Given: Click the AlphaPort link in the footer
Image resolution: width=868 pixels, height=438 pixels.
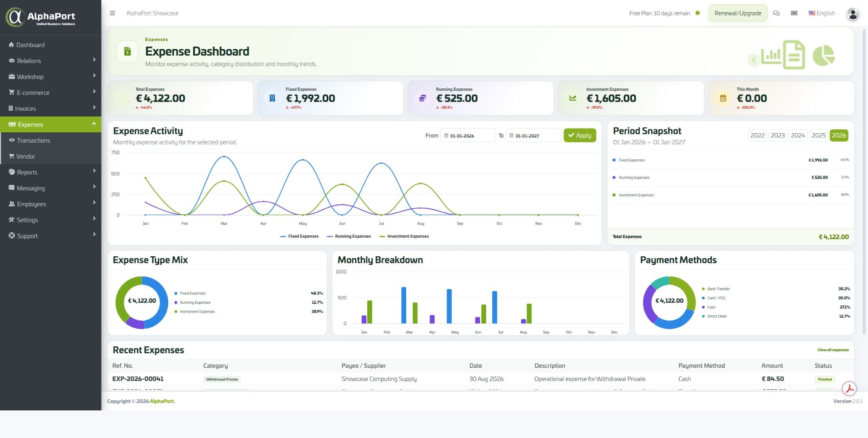Looking at the screenshot, I should point(162,401).
